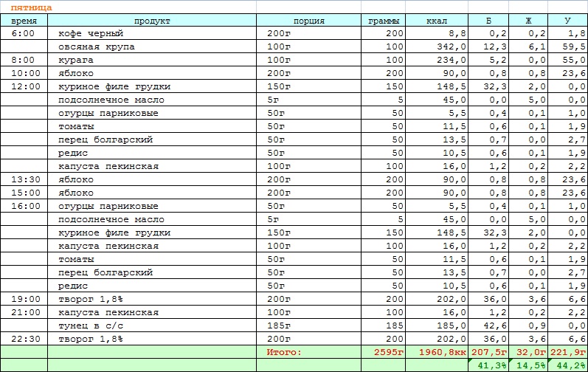The height and width of the screenshot is (372, 588).
Task: Select the 'продукт' header cell
Action: pos(153,21)
